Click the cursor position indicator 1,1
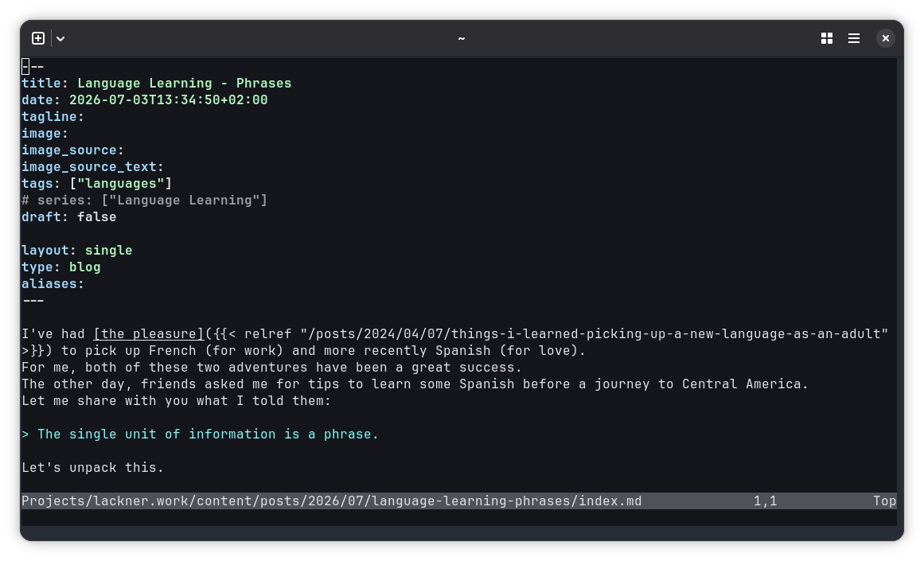This screenshot has width=924, height=561. pyautogui.click(x=766, y=501)
